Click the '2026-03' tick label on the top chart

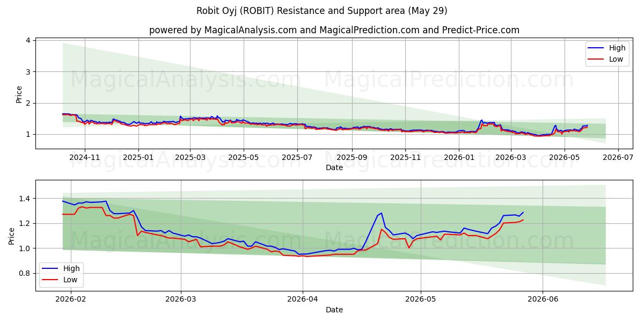click(511, 157)
